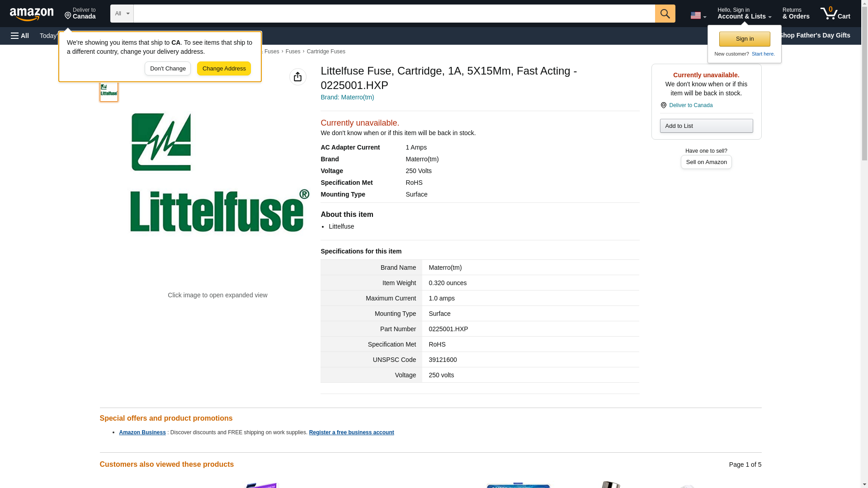Open the country flag language selector

698,15
